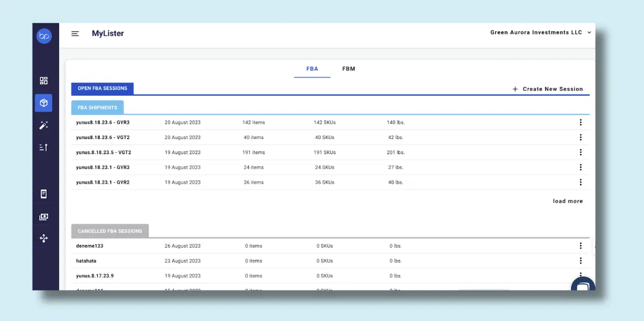Select the Cancelled FBA Sessions tab
This screenshot has height=321, width=644.
click(110, 231)
